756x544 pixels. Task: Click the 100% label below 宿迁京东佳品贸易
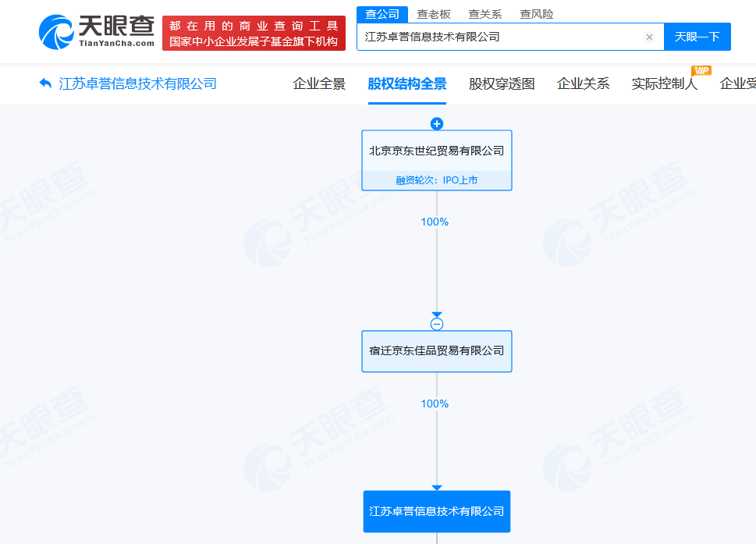tap(435, 404)
